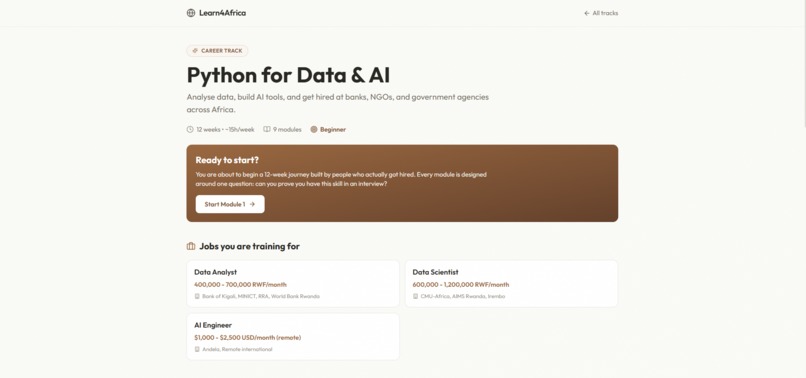Click the 12 weeks ~15h/week duration text
Viewport: 806px width, 378px height.
point(225,130)
